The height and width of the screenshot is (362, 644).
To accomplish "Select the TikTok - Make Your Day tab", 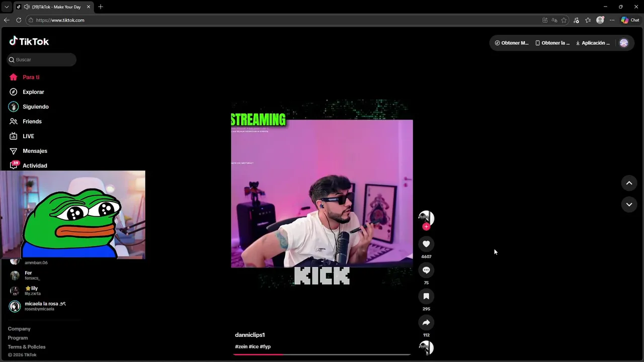I will click(53, 7).
